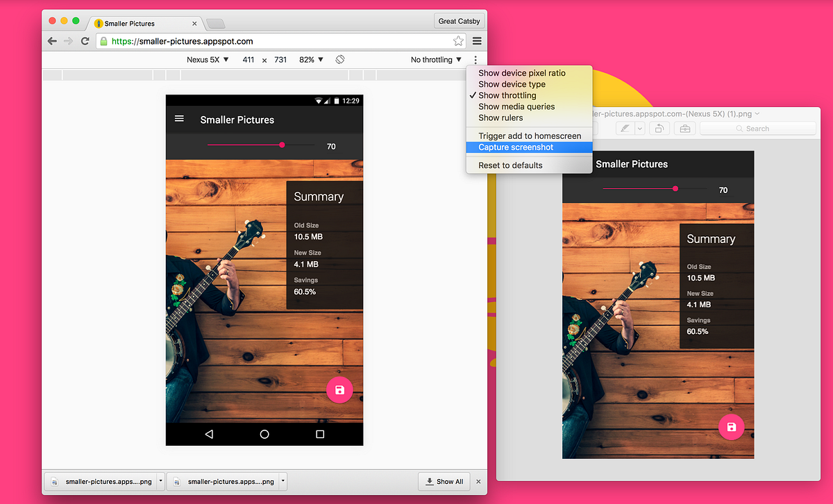Open the device toolbar three-dot menu
The height and width of the screenshot is (504, 833).
point(476,60)
